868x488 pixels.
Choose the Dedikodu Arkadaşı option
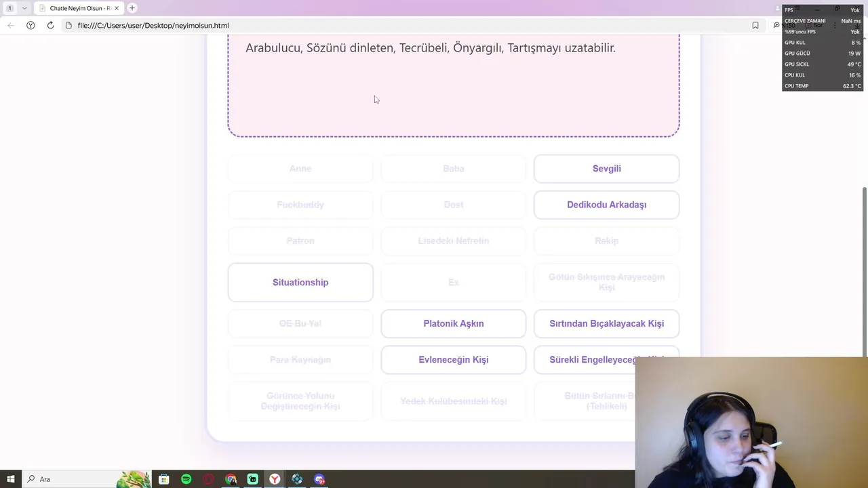tap(606, 205)
